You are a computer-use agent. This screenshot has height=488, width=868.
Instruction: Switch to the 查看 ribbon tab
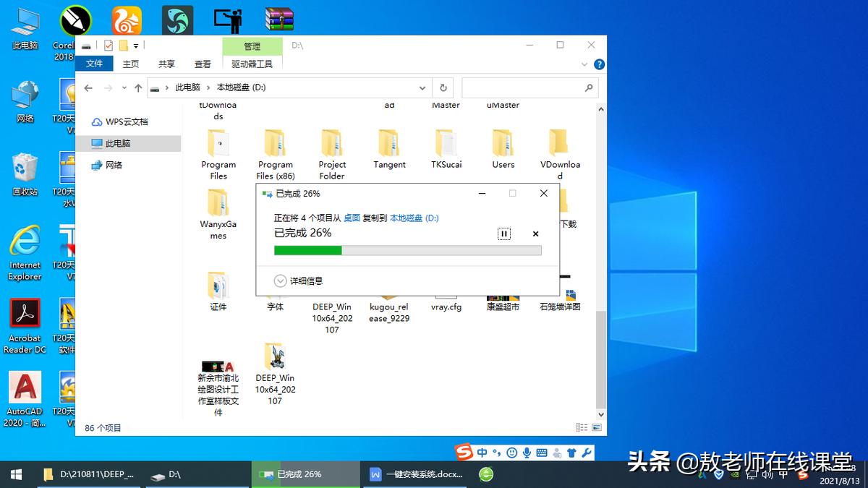203,64
